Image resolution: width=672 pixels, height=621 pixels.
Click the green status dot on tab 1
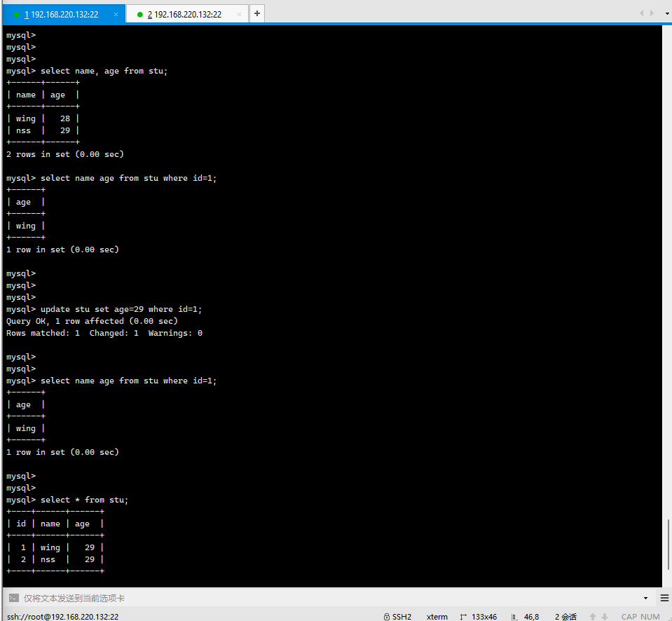point(17,15)
